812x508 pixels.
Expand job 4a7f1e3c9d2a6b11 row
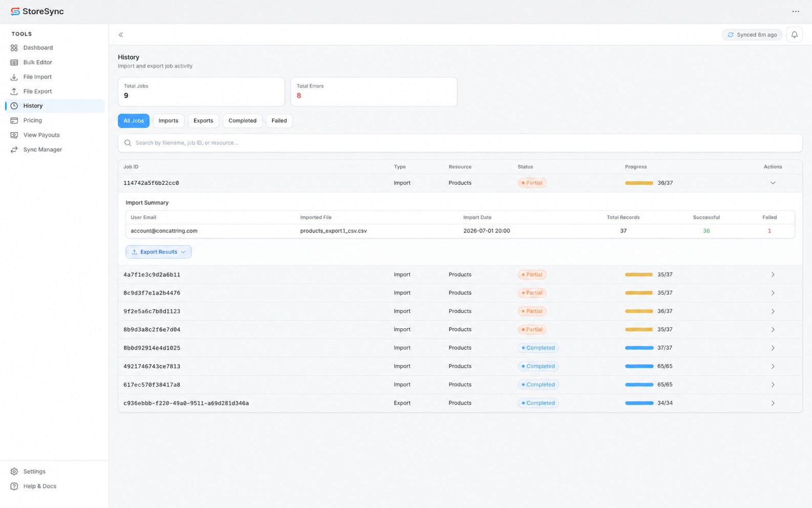773,275
